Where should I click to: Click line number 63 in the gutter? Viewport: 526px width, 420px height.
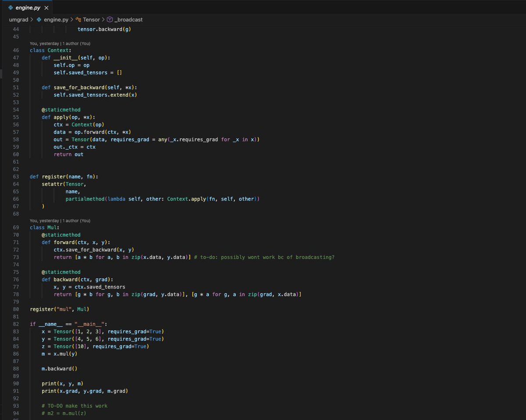click(16, 176)
